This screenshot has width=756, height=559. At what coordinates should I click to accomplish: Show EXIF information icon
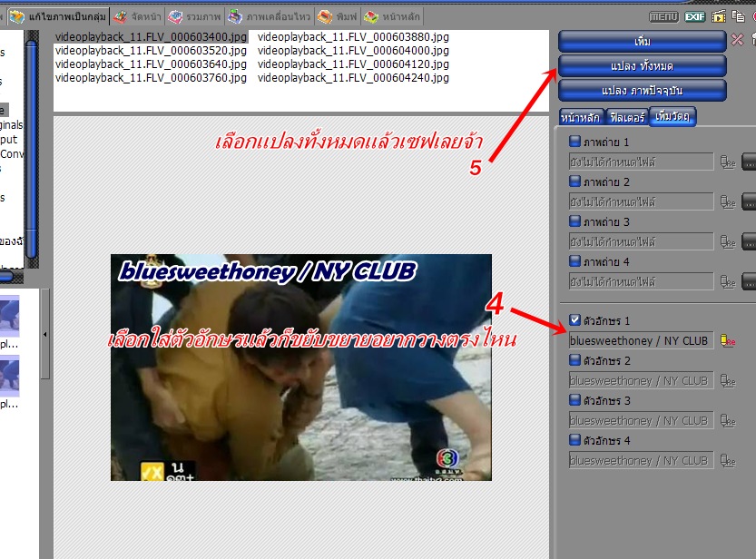pyautogui.click(x=695, y=17)
